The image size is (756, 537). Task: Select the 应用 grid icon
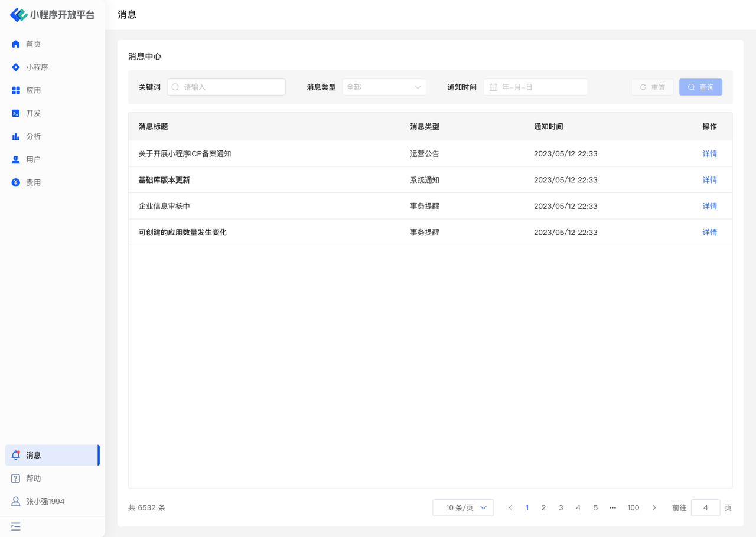[x=16, y=90]
